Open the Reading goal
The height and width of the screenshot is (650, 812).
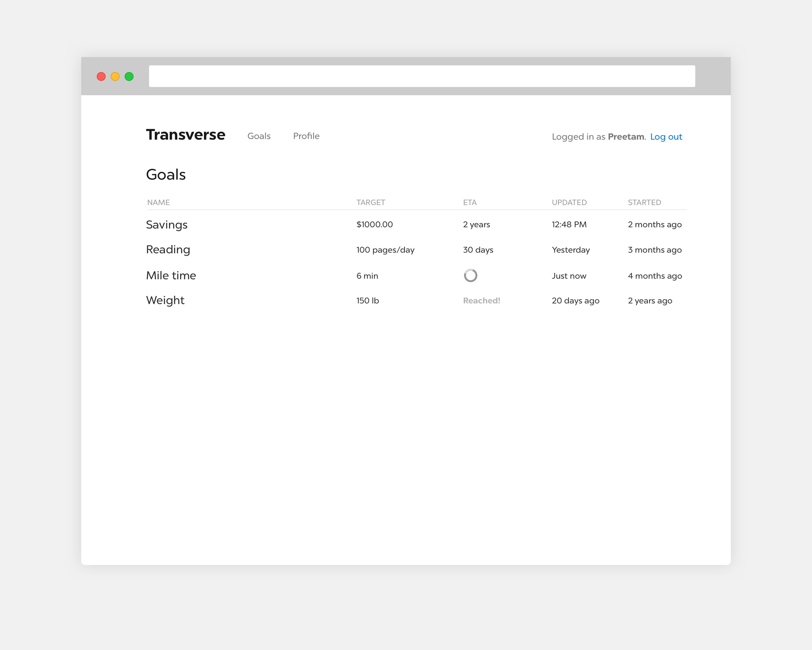pos(168,249)
